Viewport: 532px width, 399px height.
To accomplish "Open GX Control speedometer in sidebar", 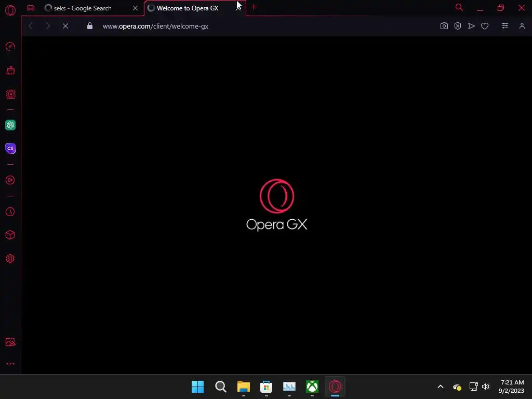I will [x=10, y=46].
